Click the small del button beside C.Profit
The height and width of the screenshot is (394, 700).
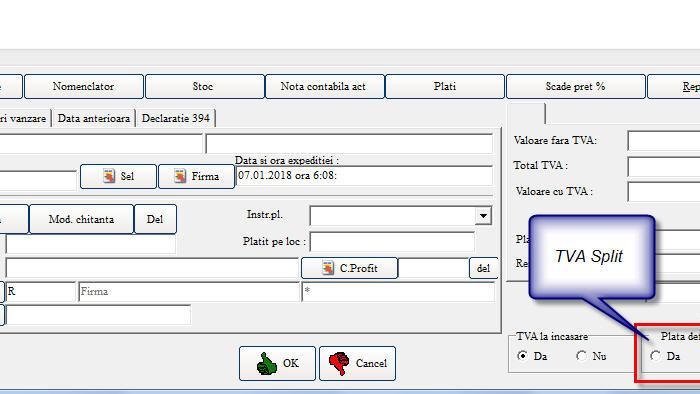(483, 268)
